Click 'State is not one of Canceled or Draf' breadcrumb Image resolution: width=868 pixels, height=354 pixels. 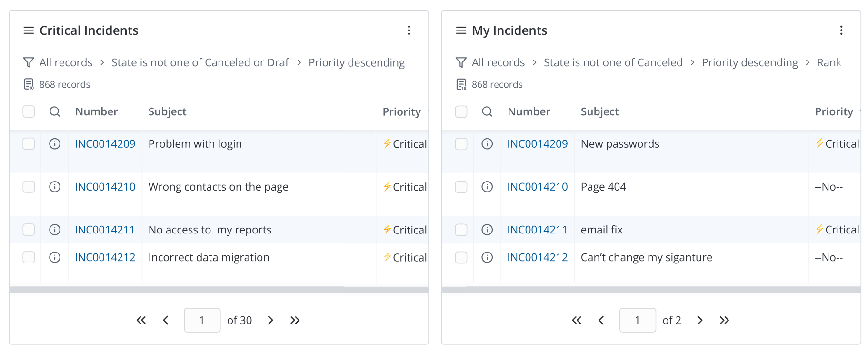point(200,62)
